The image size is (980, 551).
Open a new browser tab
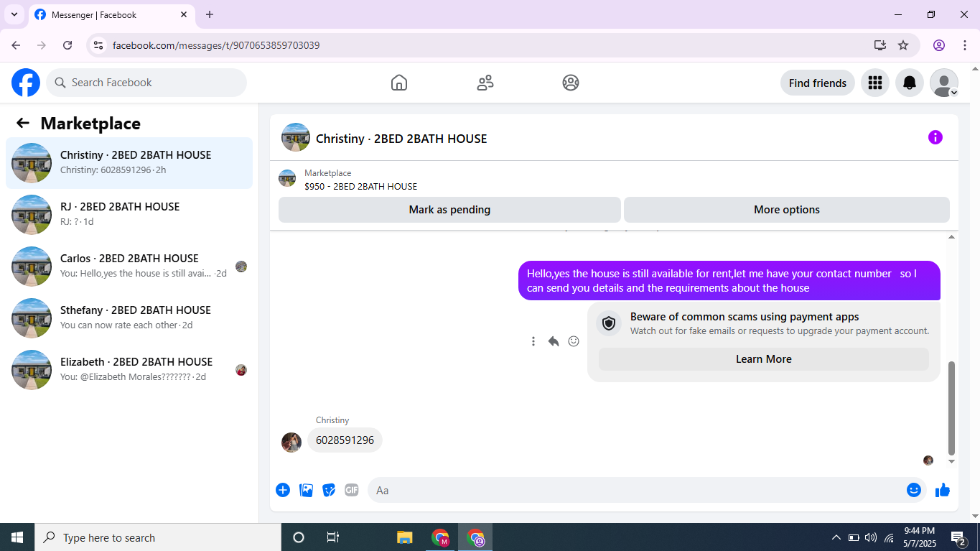210,14
